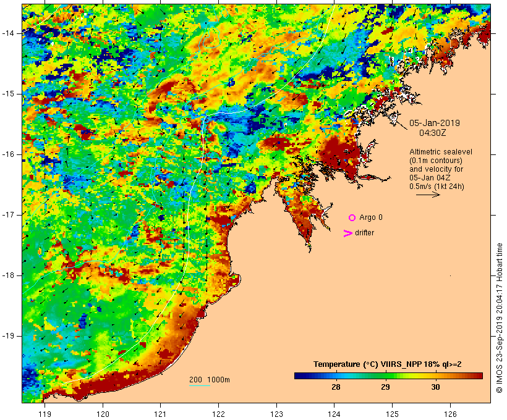Screen dimensions: 507x420
Task: Click the 30 label on temperature scale
Action: [x=435, y=387]
